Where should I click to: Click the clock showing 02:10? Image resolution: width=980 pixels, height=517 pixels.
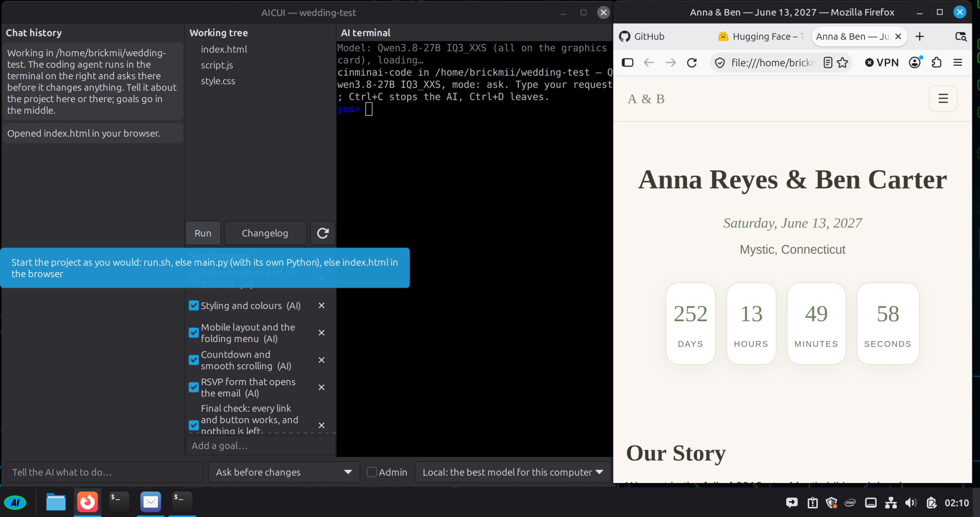(957, 503)
